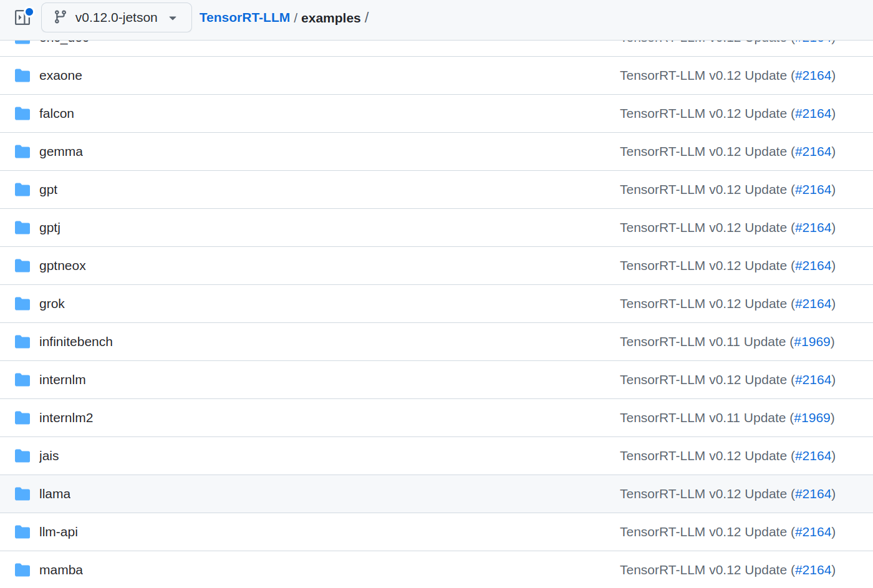Screen dimensions: 873x588
Task: Open the mamba directory
Action: pos(61,570)
